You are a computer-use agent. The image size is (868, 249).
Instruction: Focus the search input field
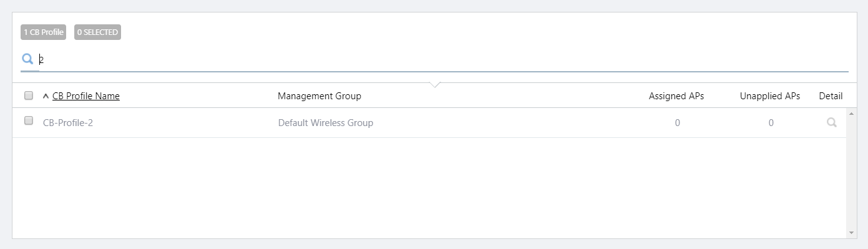[x=443, y=60]
